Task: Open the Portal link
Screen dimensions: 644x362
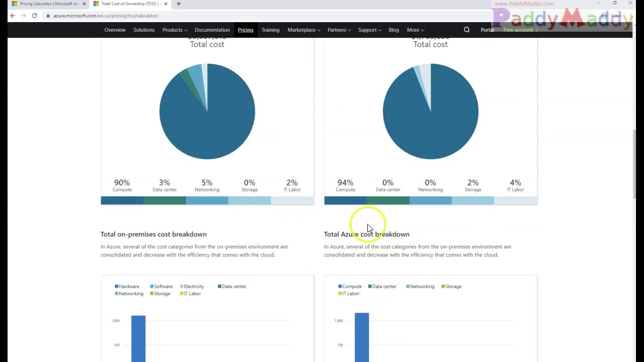Action: click(x=487, y=30)
